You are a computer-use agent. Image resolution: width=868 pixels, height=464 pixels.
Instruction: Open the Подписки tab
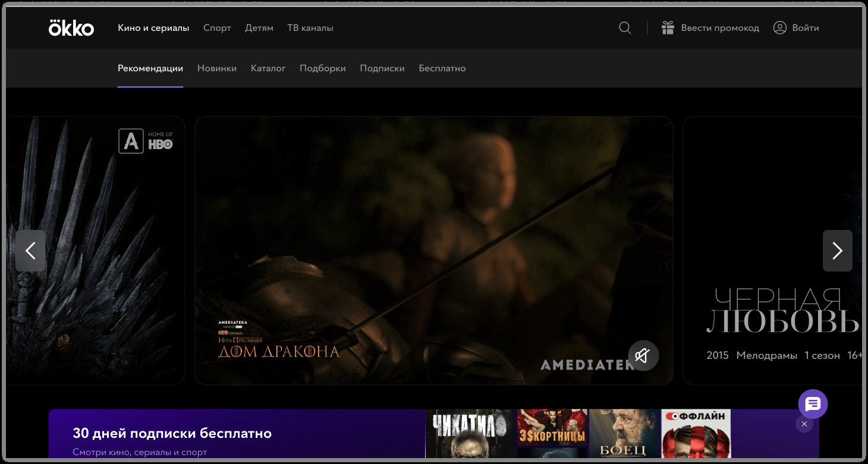point(382,68)
